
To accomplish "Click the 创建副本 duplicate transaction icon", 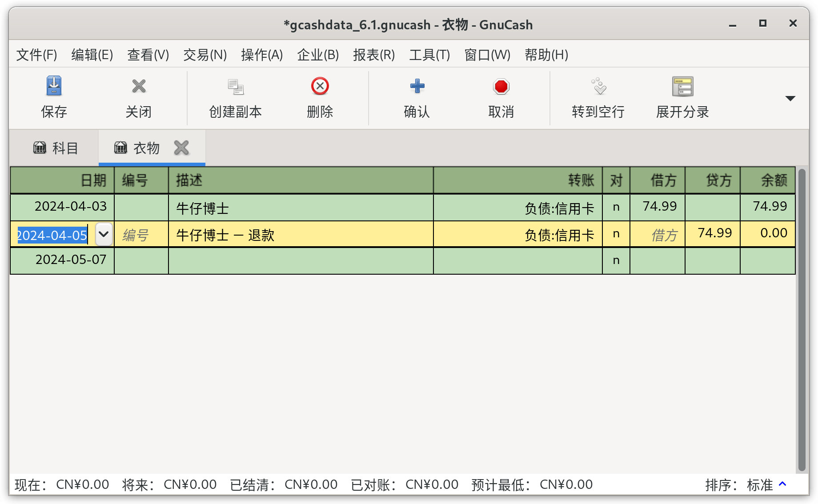I will 236,87.
